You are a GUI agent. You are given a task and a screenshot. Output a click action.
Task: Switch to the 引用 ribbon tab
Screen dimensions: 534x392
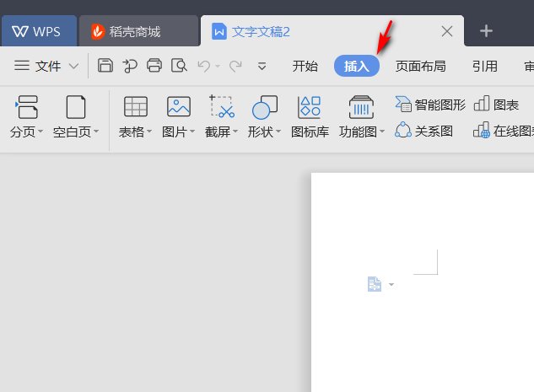pos(484,66)
